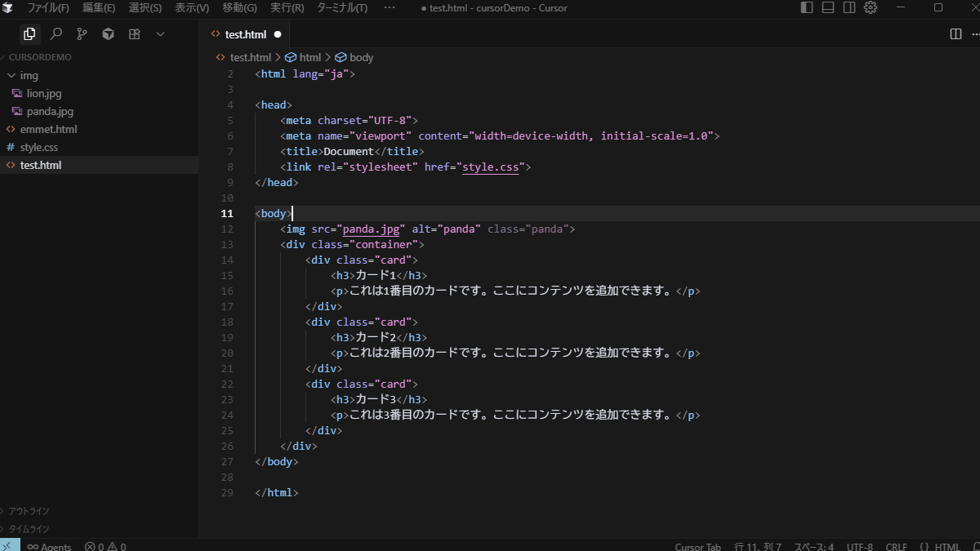Click the カード3 heading text in code
Screen dimensions: 980x551
tap(376, 400)
